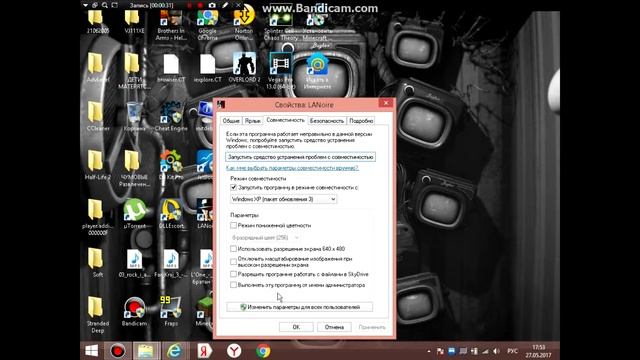Open the Windows XP compatibility version dropdown
Image resolution: width=640 pixels, height=360 pixels.
point(284,199)
